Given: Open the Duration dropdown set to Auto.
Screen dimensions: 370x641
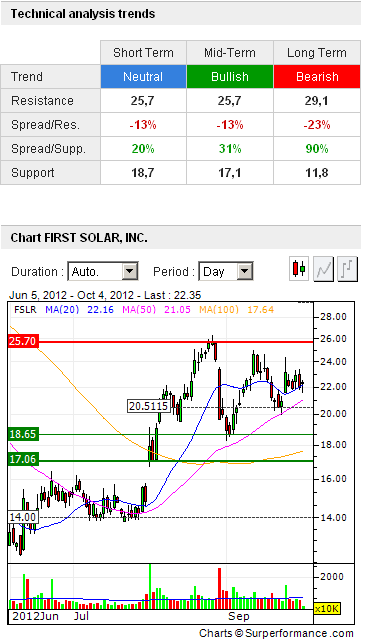Looking at the screenshot, I should [x=103, y=271].
